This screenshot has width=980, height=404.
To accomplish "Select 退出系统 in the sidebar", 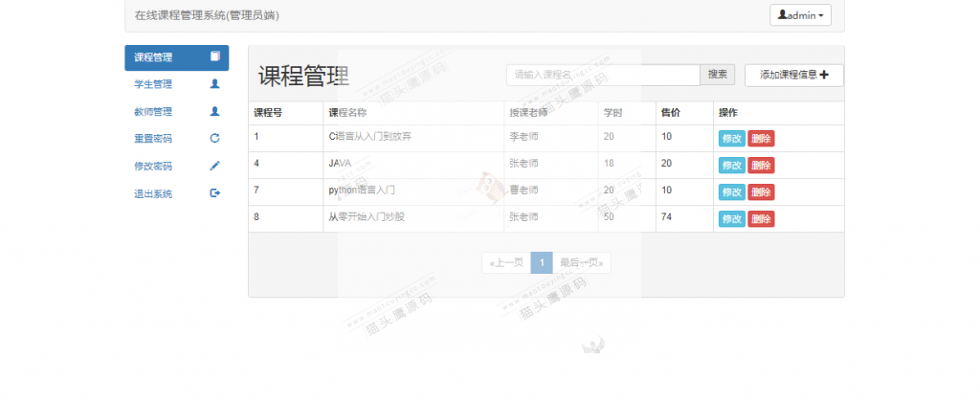I will click(177, 194).
